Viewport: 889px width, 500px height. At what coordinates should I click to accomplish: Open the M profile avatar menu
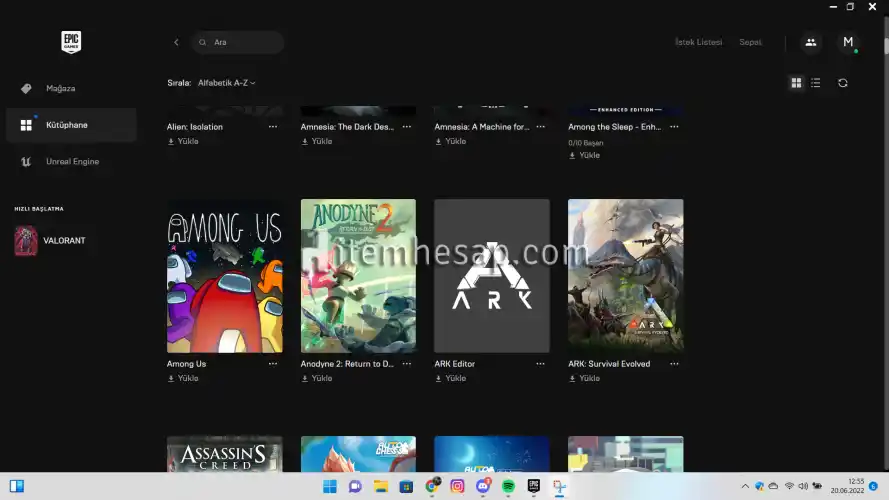(848, 42)
